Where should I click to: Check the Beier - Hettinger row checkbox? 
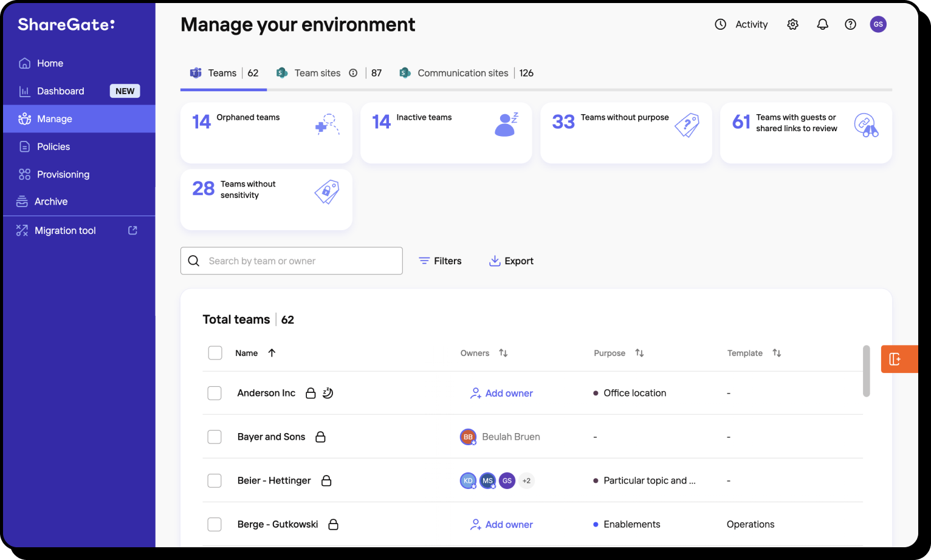pyautogui.click(x=215, y=480)
